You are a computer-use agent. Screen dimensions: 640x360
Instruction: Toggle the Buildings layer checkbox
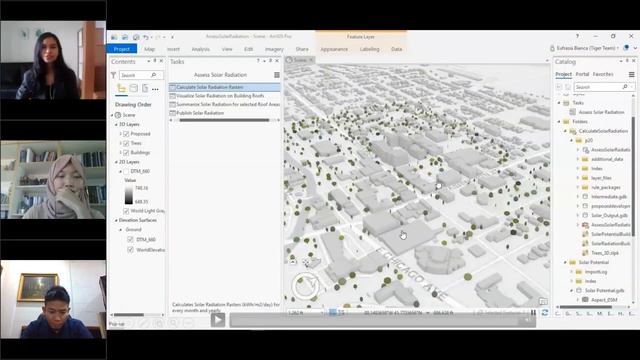coord(126,153)
